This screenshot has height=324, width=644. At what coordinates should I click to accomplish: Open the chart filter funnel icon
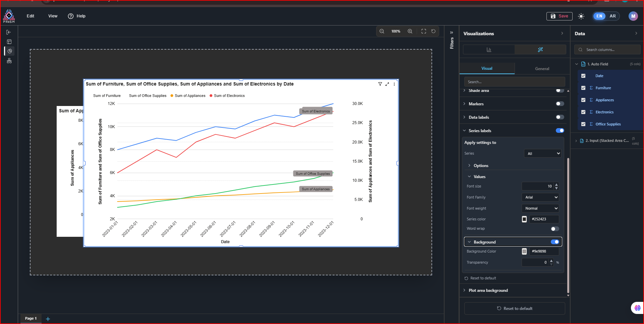pos(380,84)
